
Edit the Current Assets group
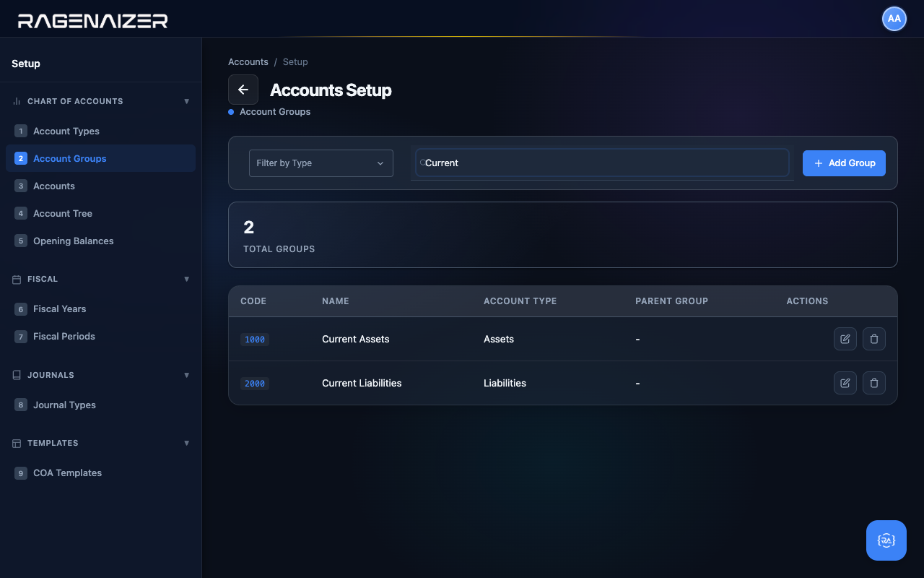[x=845, y=339]
